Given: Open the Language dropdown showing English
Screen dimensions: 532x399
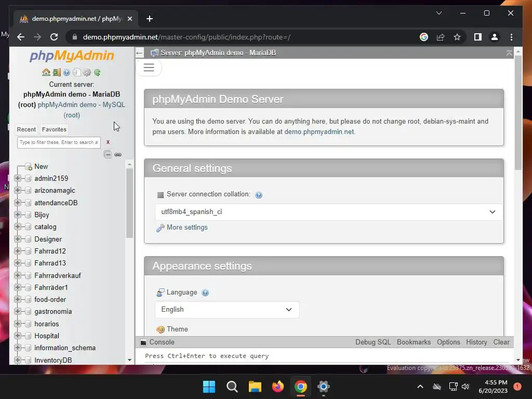Looking at the screenshot, I should [227, 310].
